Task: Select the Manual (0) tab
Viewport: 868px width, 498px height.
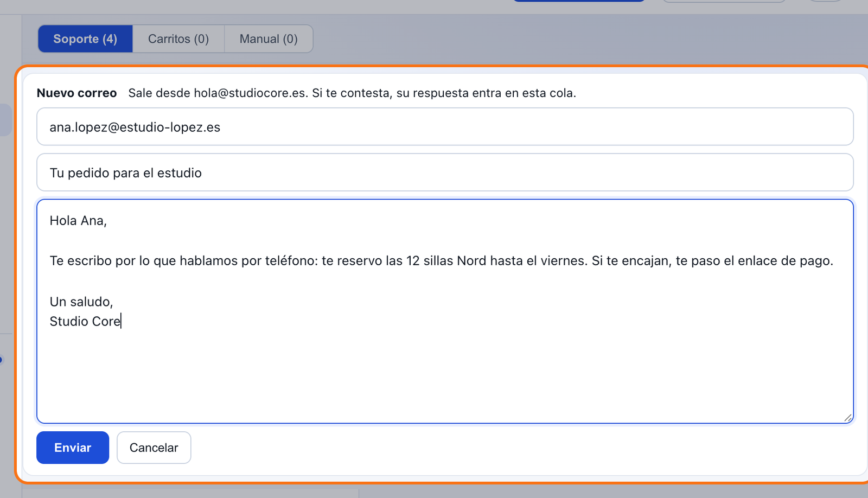Action: point(269,39)
